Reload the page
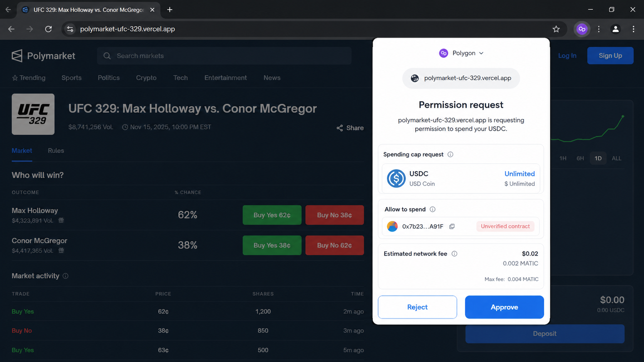Screen dimensions: 644x362 coord(48,29)
